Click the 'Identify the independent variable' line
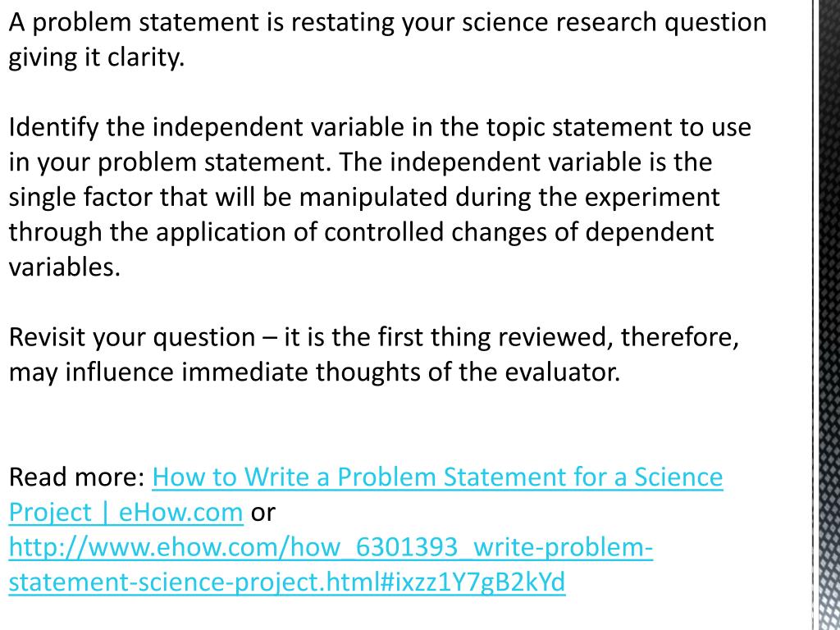Image resolution: width=840 pixels, height=630 pixels. (380, 127)
